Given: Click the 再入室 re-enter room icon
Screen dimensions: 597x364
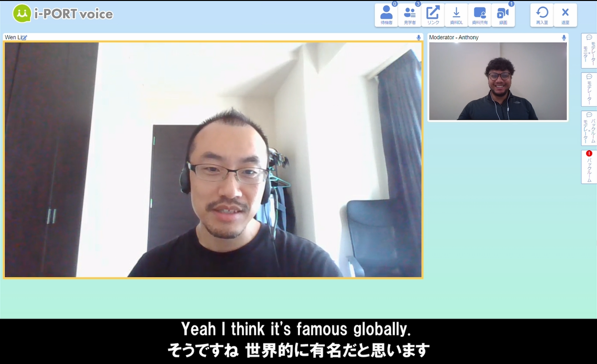Looking at the screenshot, I should [x=542, y=15].
